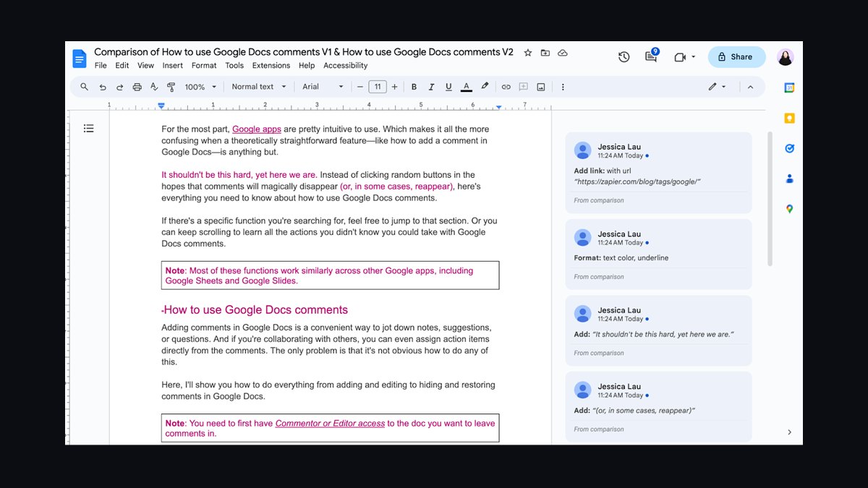Show document outline
868x488 pixels.
coord(88,128)
